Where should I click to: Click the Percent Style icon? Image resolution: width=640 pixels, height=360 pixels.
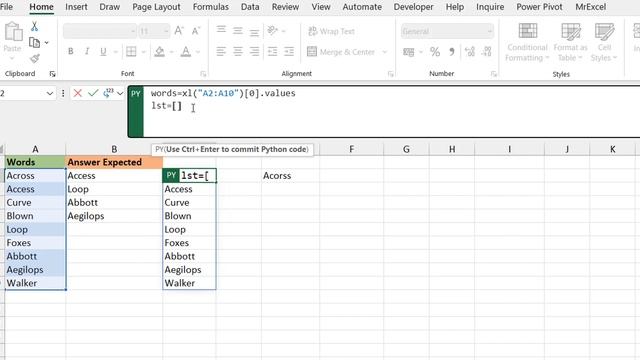click(x=435, y=52)
